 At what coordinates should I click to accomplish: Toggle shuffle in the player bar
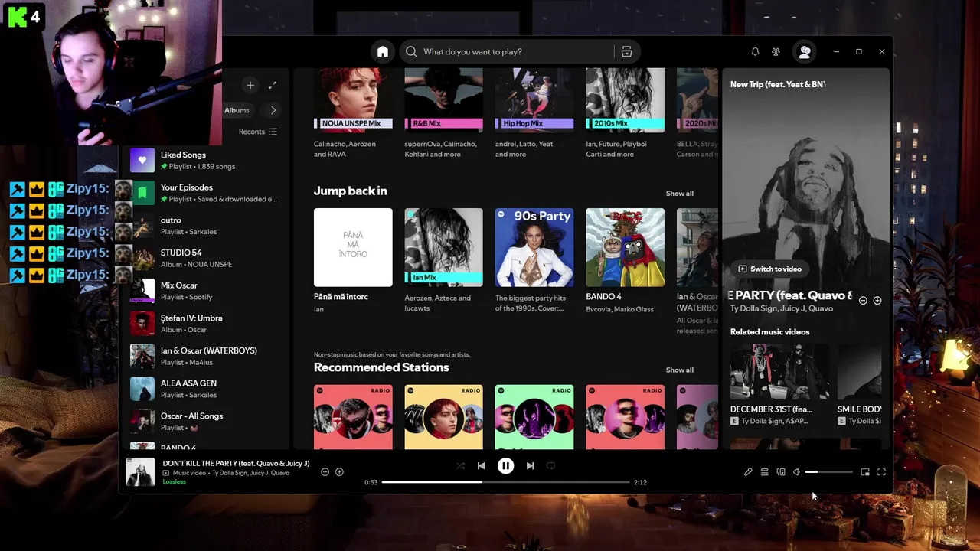coord(461,465)
